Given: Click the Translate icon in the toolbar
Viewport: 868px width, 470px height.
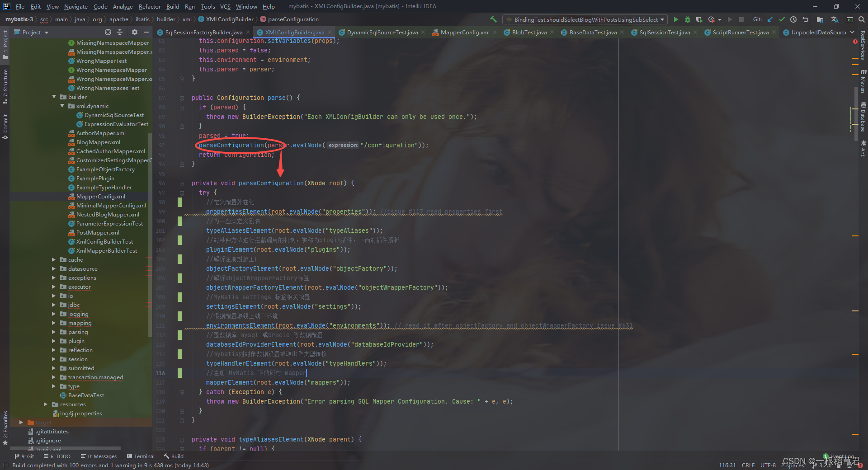Looking at the screenshot, I should click(835, 19).
